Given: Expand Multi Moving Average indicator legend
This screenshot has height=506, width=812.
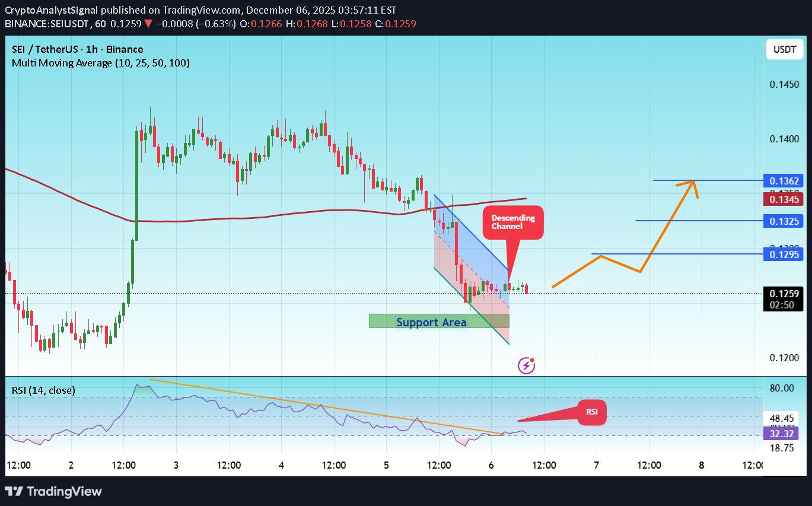Looking at the screenshot, I should pyautogui.click(x=101, y=63).
